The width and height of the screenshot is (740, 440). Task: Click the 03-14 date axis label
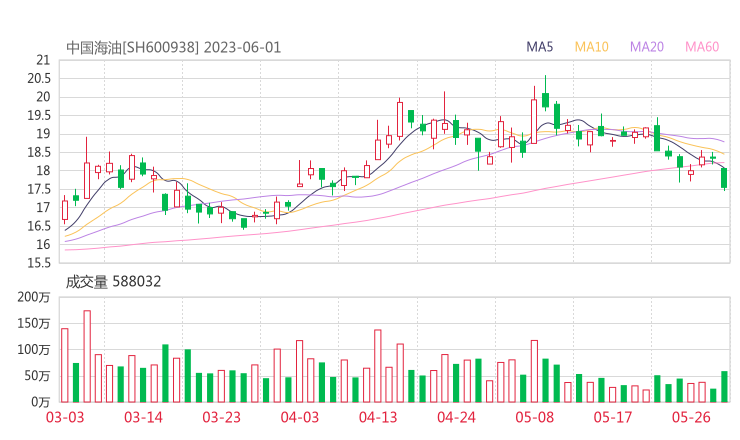[x=143, y=417]
